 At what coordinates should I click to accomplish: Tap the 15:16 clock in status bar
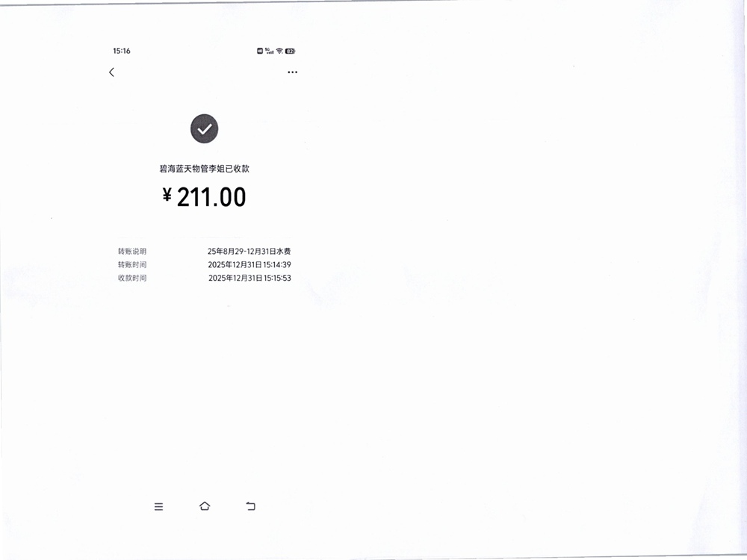122,51
